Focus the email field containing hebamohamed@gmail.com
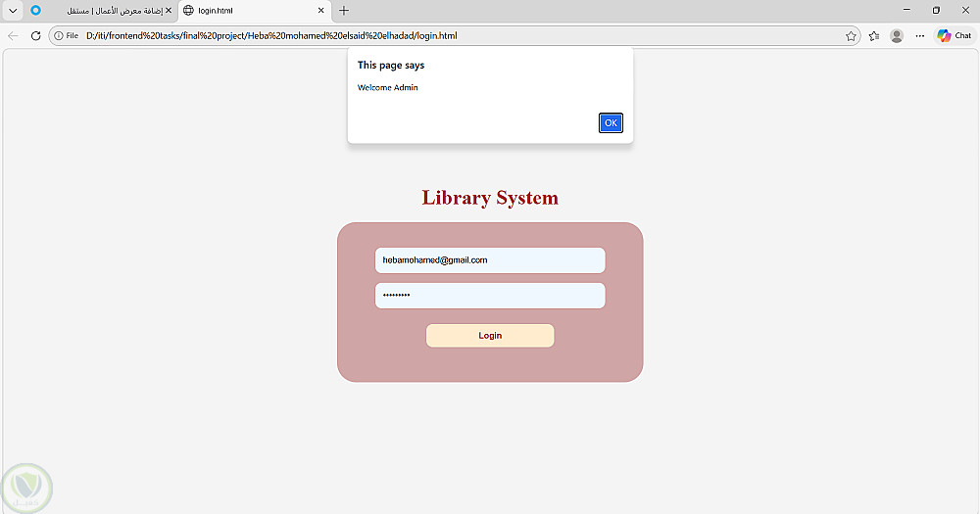Viewport: 980px width, 514px height. 490,260
